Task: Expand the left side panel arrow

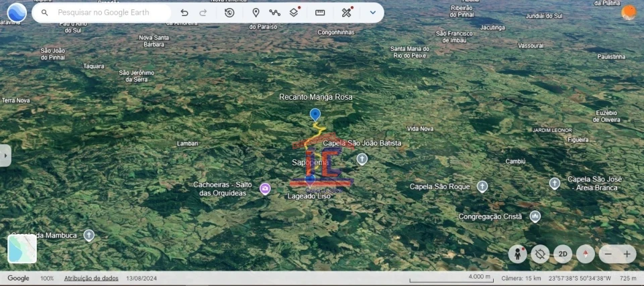Action: tap(5, 155)
